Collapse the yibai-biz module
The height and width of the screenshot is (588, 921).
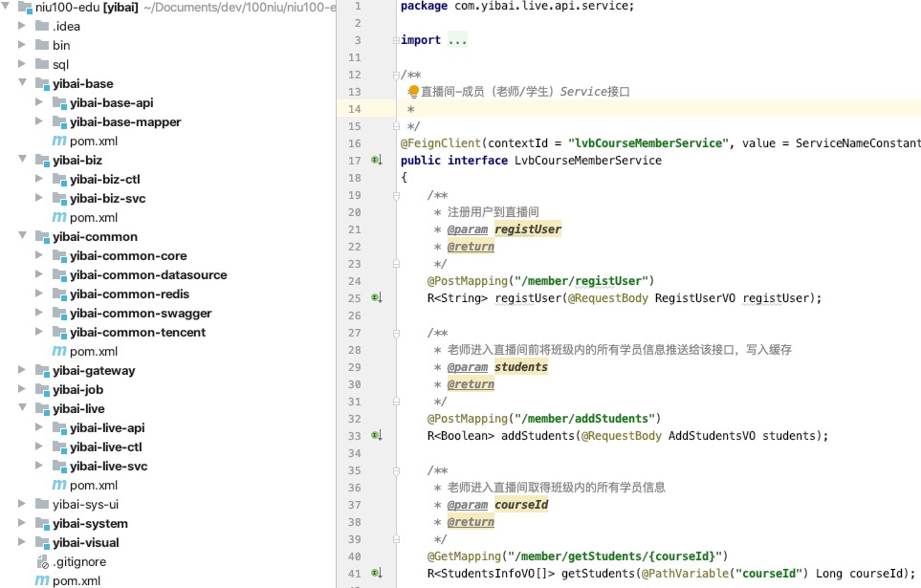click(23, 159)
